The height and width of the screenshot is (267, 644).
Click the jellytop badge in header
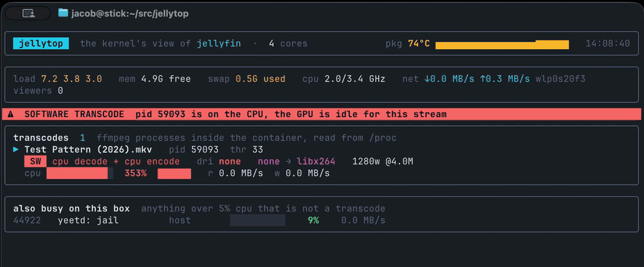[41, 43]
